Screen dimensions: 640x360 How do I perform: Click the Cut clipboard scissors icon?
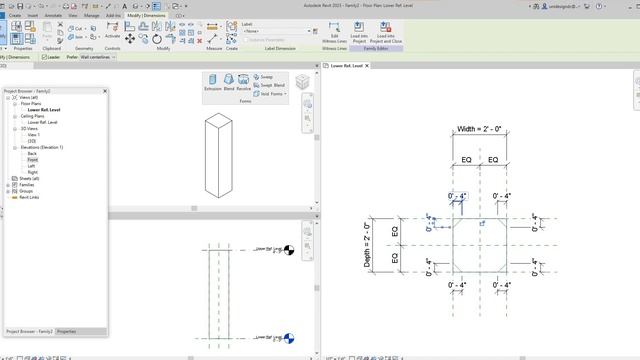[x=60, y=25]
